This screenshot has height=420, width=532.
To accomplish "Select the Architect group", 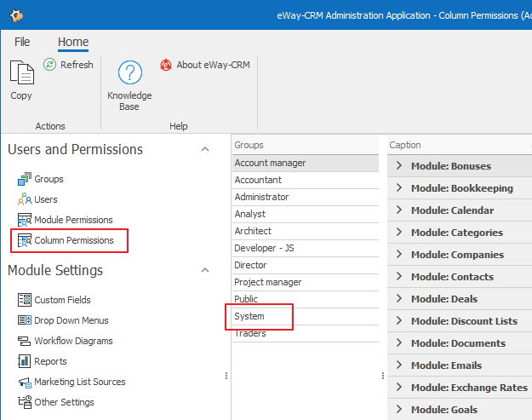I will [x=306, y=231].
